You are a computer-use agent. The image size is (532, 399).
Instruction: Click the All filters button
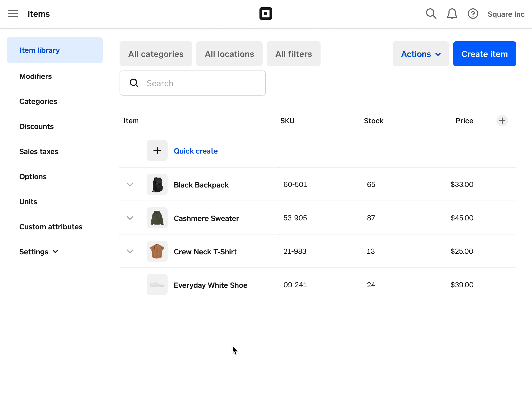click(x=293, y=53)
